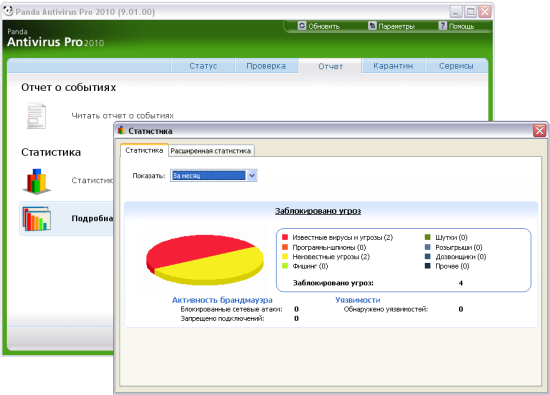Click the Заблокировано угроз heading link
This screenshot has width=550, height=395.
tap(318, 211)
